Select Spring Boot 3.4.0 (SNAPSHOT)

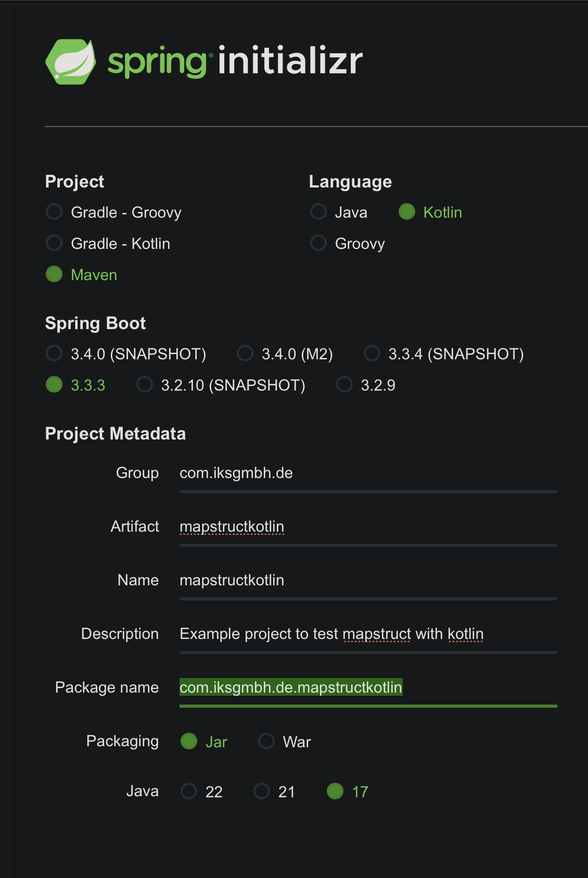[x=54, y=354]
